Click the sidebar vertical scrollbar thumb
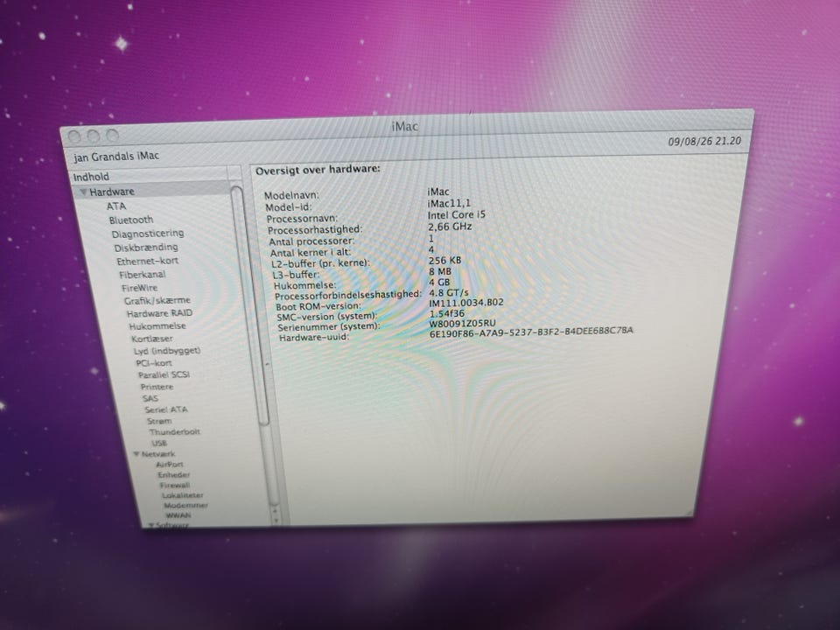The height and width of the screenshot is (630, 840). pyautogui.click(x=251, y=305)
